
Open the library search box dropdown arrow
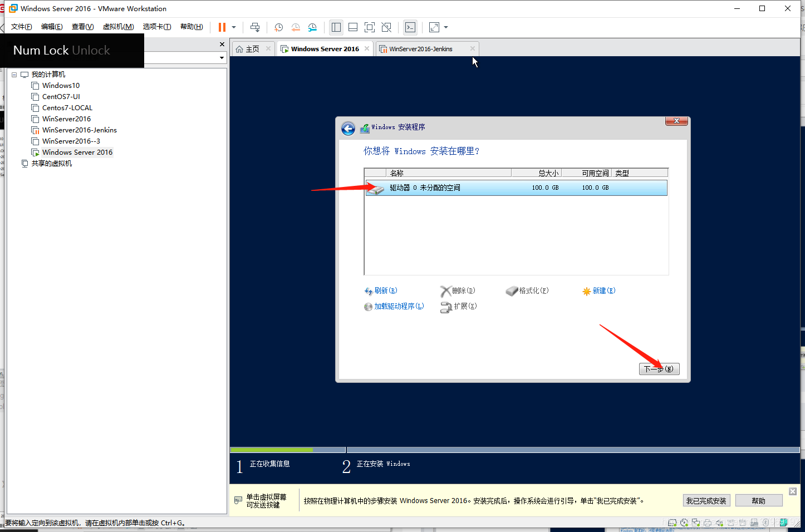[222, 58]
